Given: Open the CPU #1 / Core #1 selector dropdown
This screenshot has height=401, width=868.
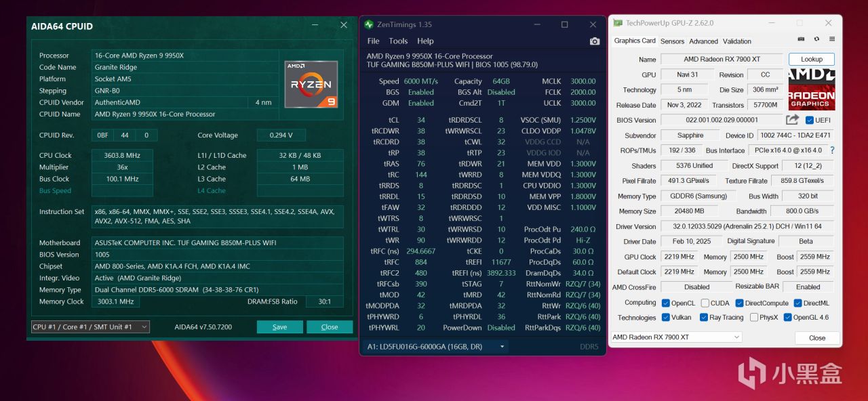Looking at the screenshot, I should 90,326.
